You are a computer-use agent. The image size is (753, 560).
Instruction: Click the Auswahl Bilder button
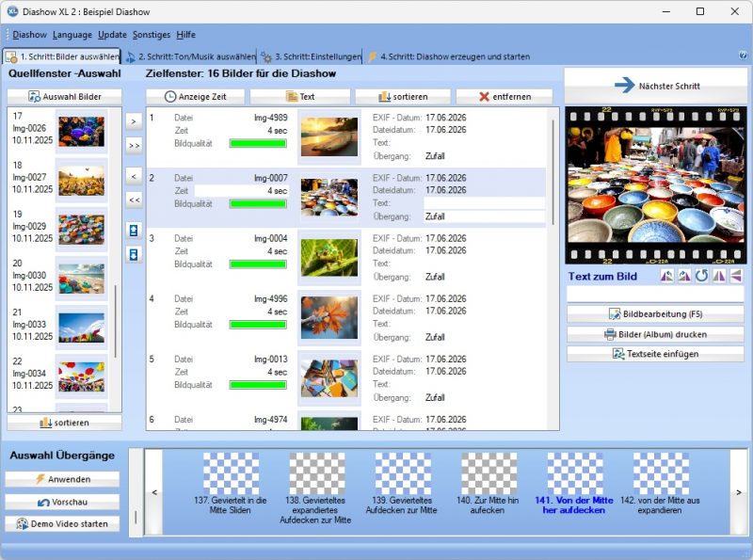(64, 97)
